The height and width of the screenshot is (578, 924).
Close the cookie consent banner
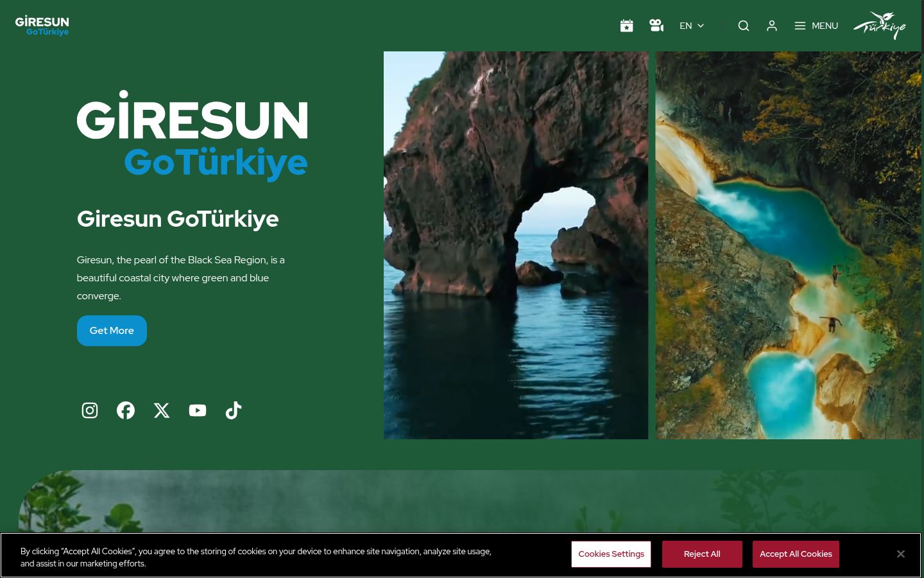[901, 554]
